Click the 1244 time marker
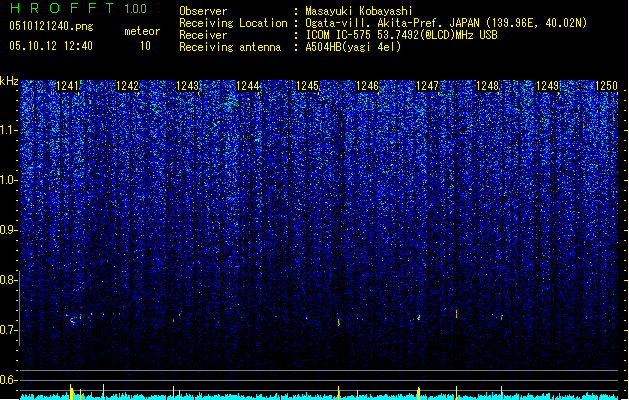Screen dimensions: 629x400 pos(248,86)
